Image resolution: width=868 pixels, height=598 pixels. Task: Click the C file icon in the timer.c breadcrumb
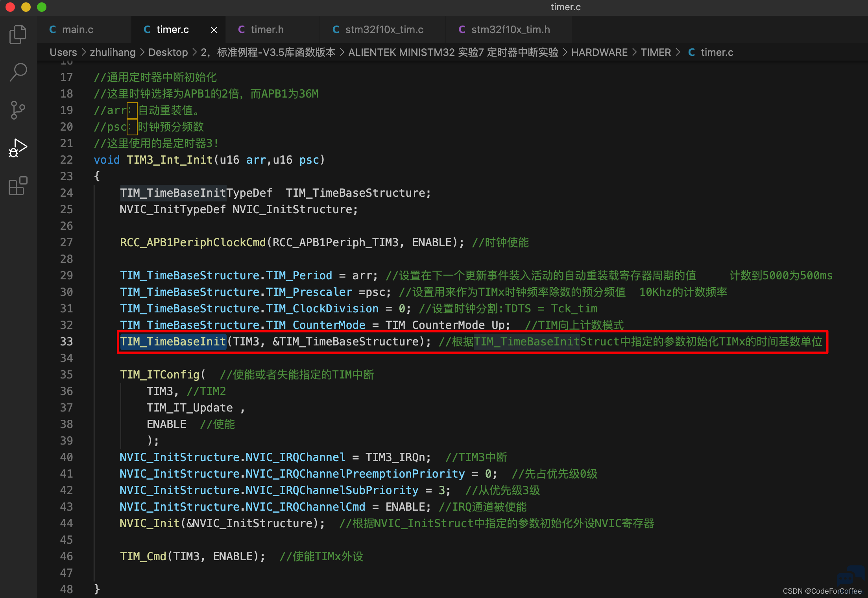pyautogui.click(x=691, y=52)
